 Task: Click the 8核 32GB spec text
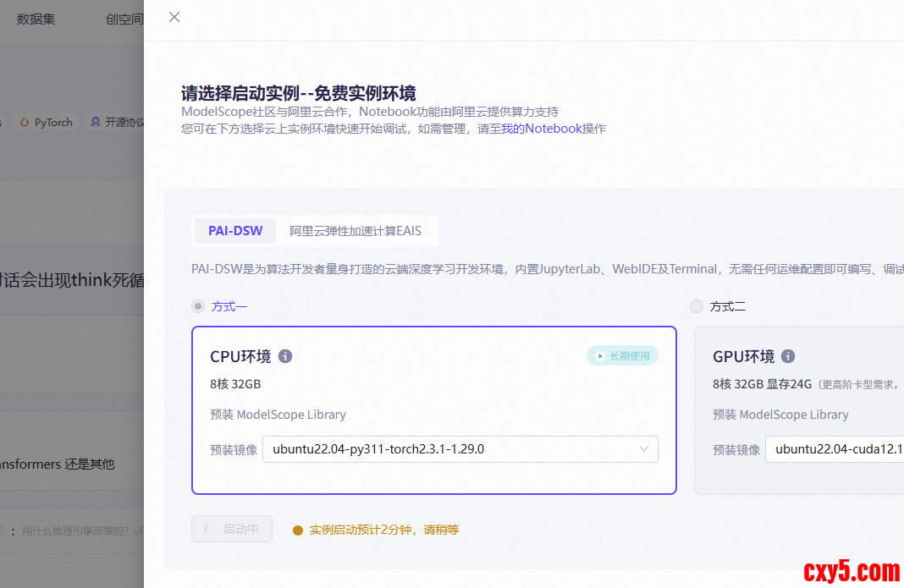[x=235, y=384]
